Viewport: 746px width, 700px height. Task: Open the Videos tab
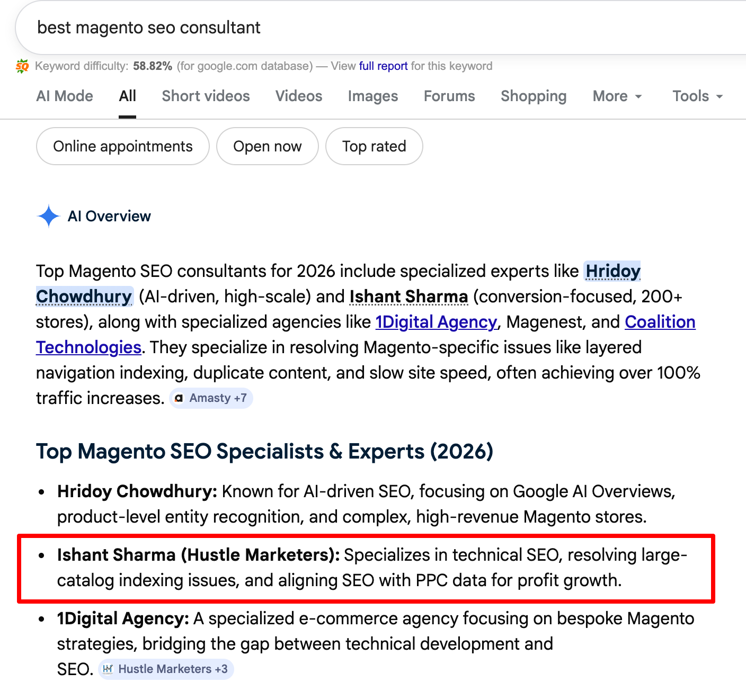(x=299, y=96)
